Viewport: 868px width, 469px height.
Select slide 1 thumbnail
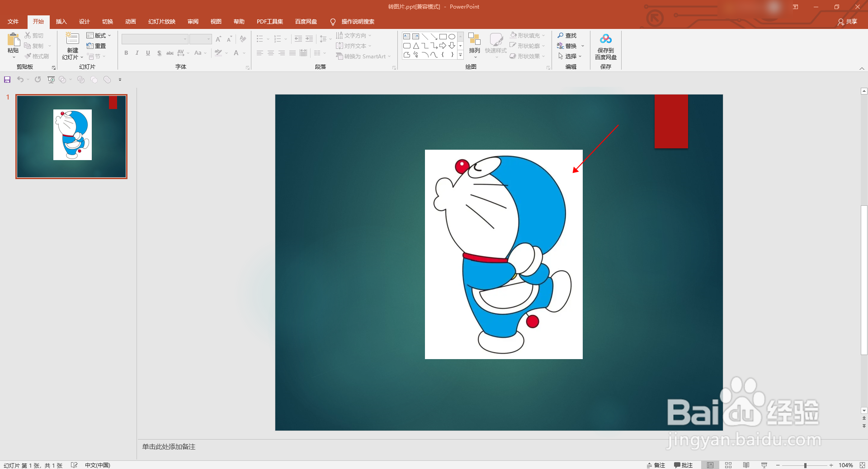point(71,137)
